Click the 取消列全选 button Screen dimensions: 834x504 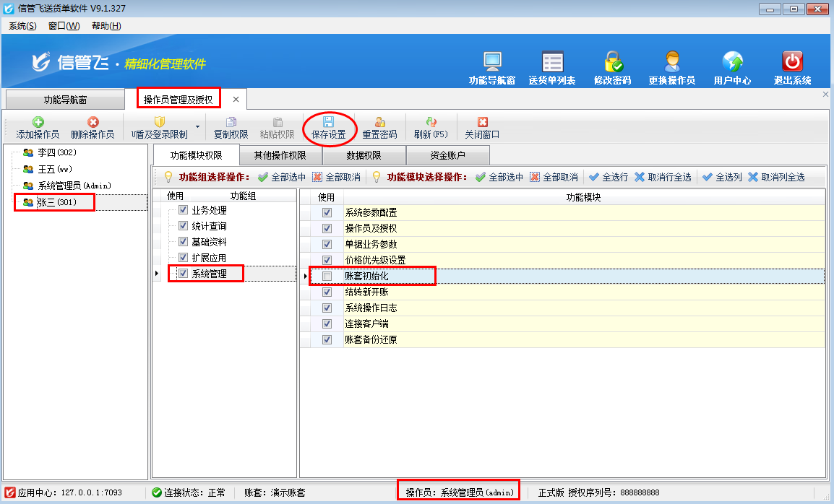tap(776, 177)
